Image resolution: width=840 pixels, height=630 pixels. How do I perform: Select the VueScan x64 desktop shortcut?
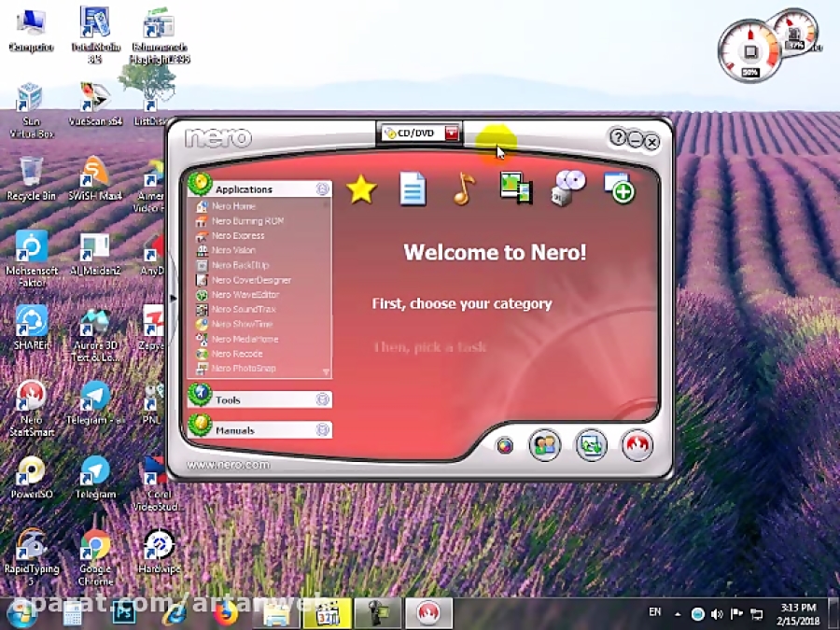click(95, 105)
